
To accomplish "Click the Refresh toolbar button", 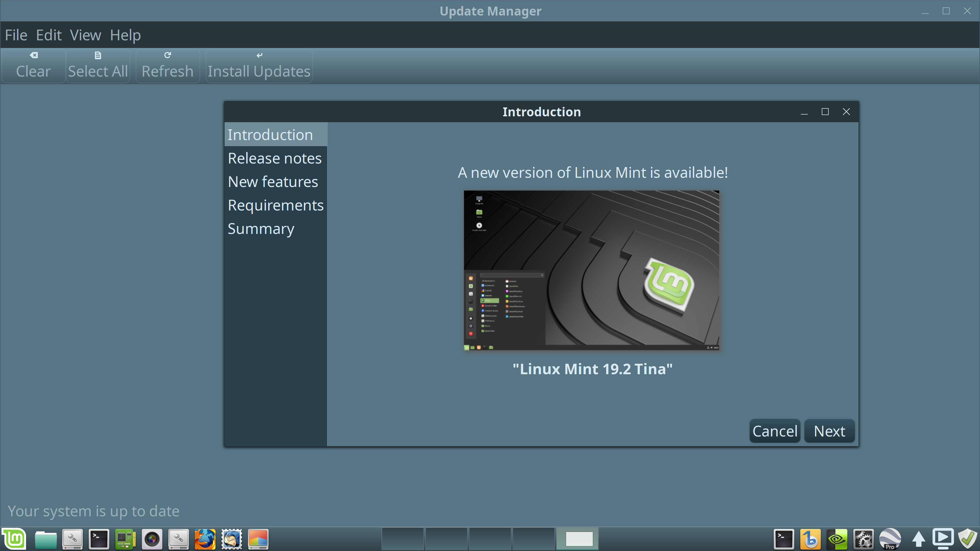I will [167, 66].
